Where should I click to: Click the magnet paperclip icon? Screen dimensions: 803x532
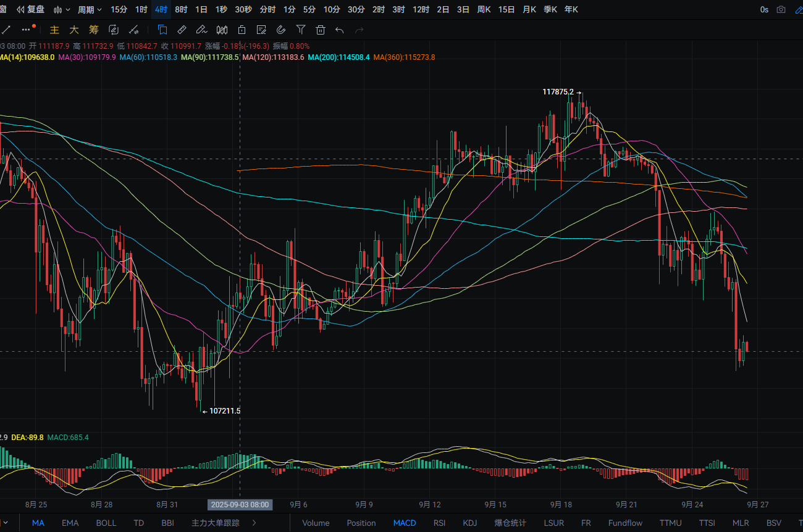click(281, 29)
